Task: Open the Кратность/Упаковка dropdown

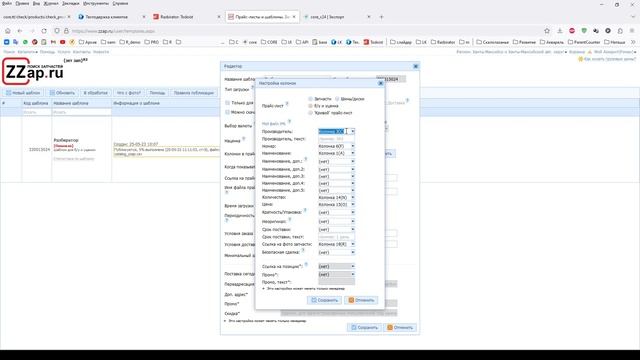Action: coord(353,213)
